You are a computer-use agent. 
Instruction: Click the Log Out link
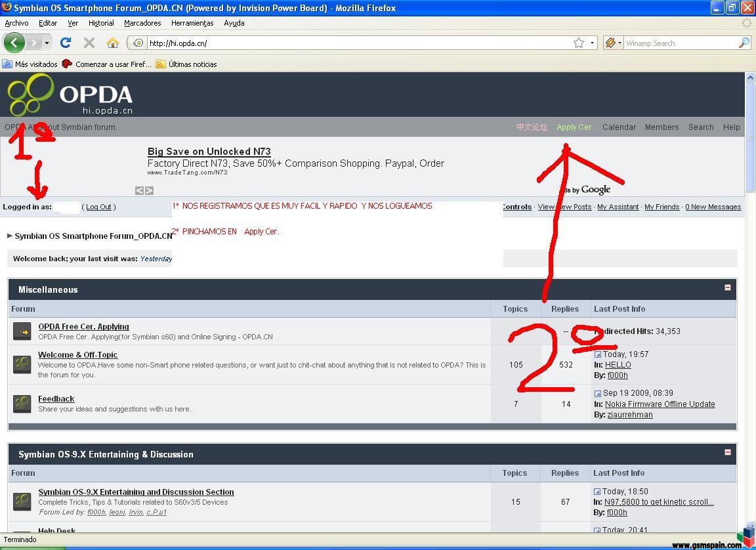tap(99, 207)
